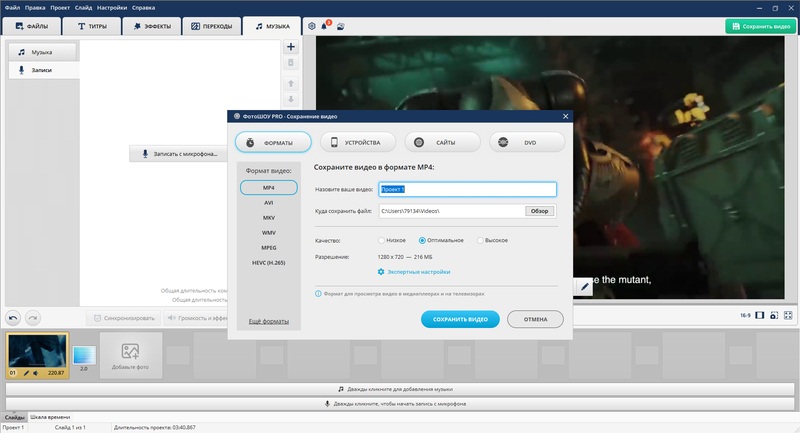
Task: Open the Правка menu
Action: (35, 8)
